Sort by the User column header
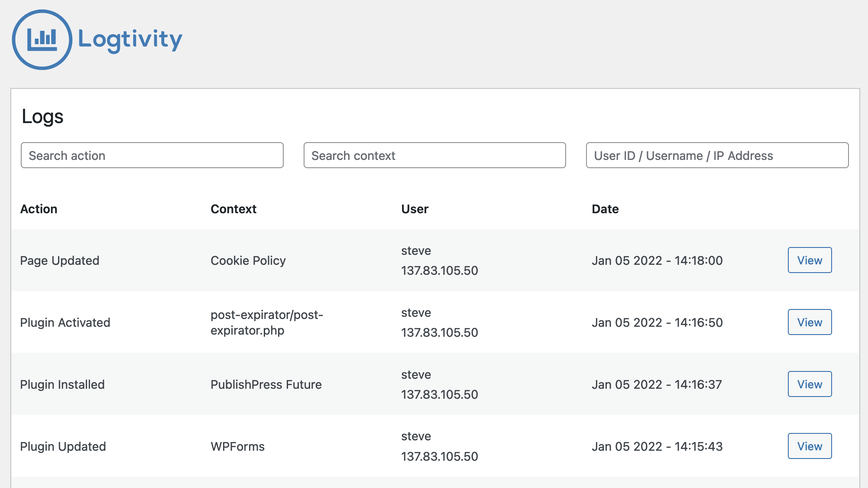868x488 pixels. tap(415, 209)
